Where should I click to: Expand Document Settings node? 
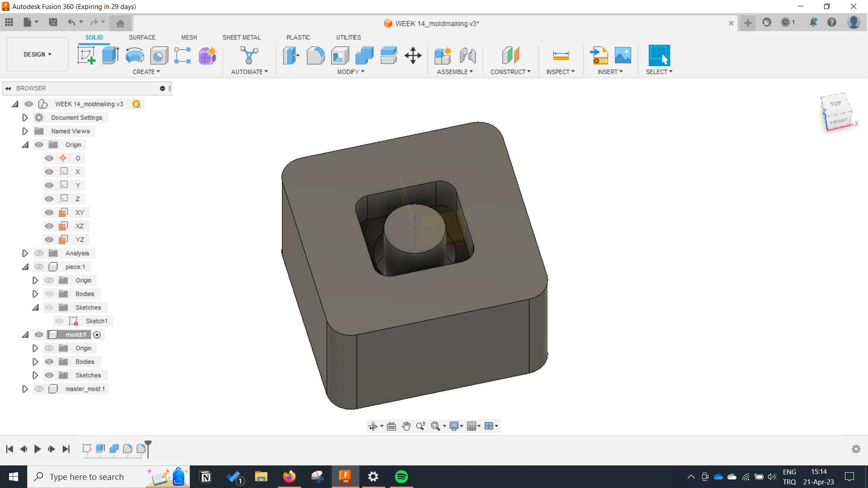pyautogui.click(x=25, y=117)
